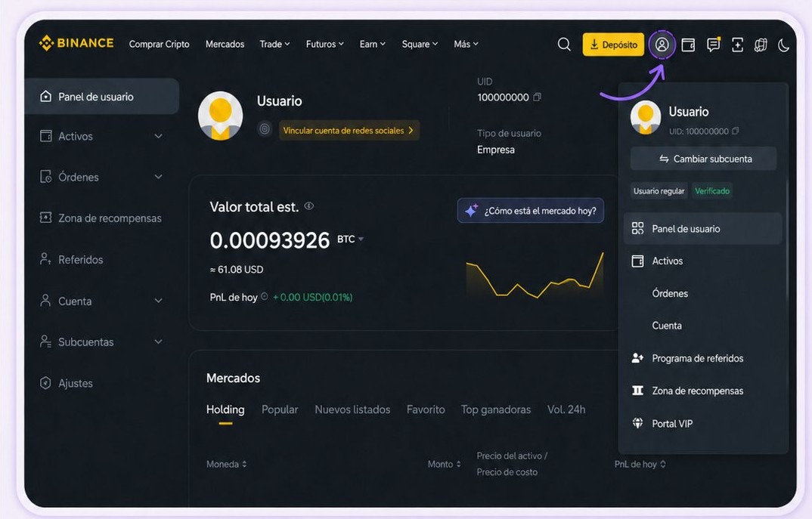Screen dimensions: 812x519
Task: Click ¿Cómo está el mercado hoy? button
Action: (x=530, y=211)
